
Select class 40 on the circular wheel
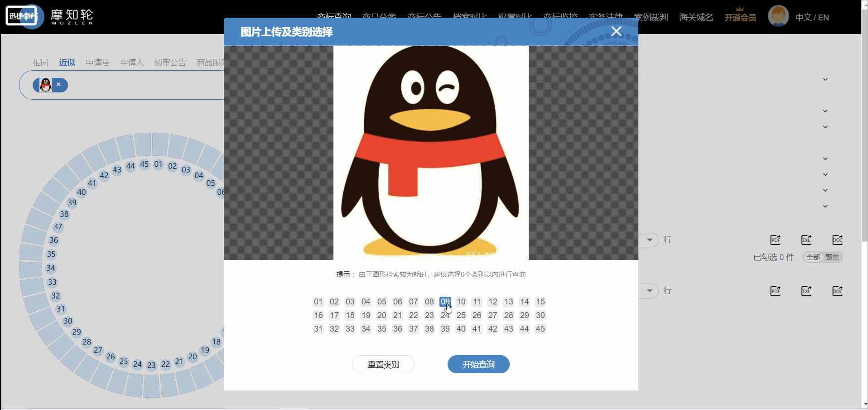82,192
